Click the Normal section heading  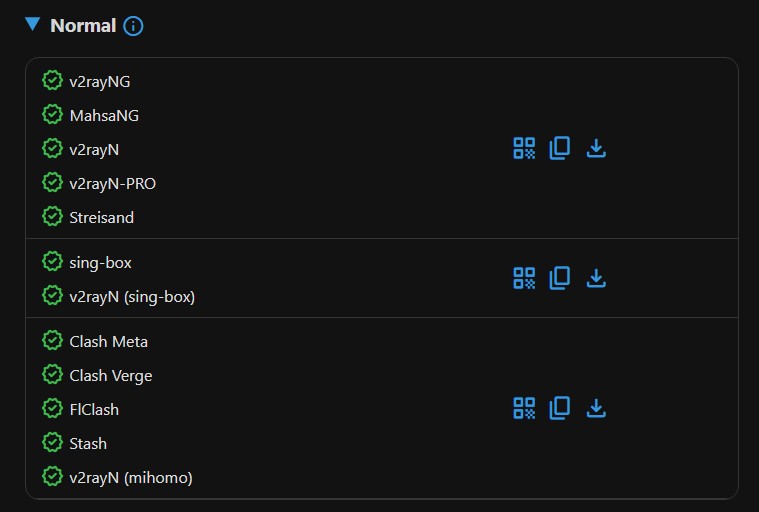83,26
